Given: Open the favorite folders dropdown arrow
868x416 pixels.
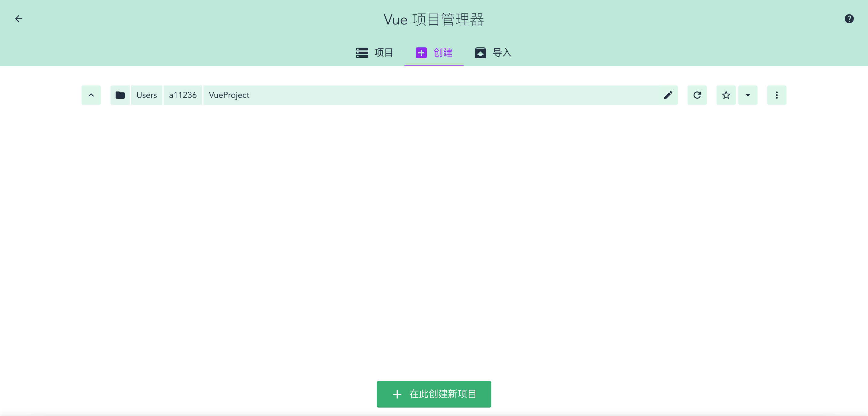Looking at the screenshot, I should point(748,95).
